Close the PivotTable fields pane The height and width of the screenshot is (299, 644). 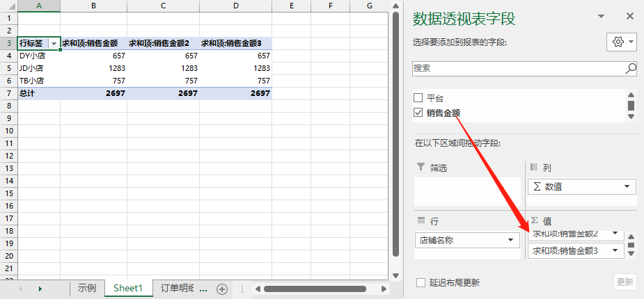point(629,16)
